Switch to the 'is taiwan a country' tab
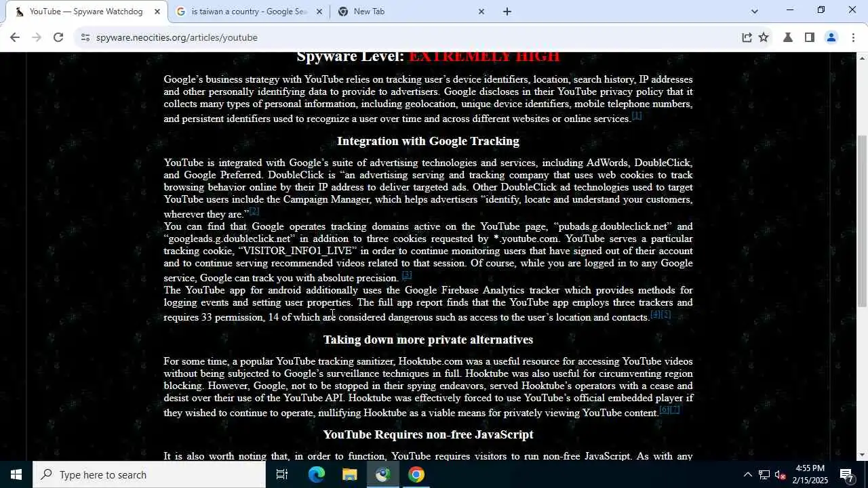Image resolution: width=868 pixels, height=488 pixels. [x=248, y=12]
